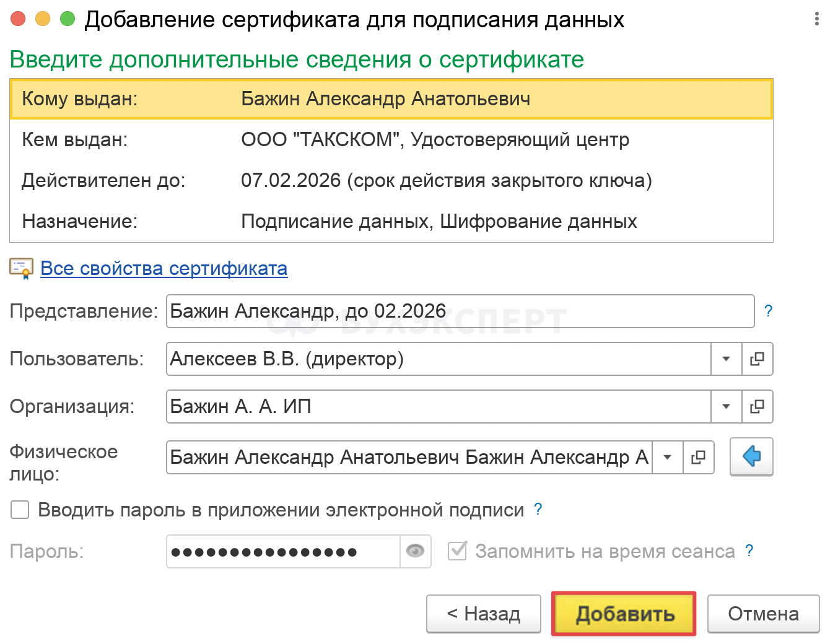The width and height of the screenshot is (825, 644).
Task: Show the password with the eye icon
Action: [x=415, y=551]
